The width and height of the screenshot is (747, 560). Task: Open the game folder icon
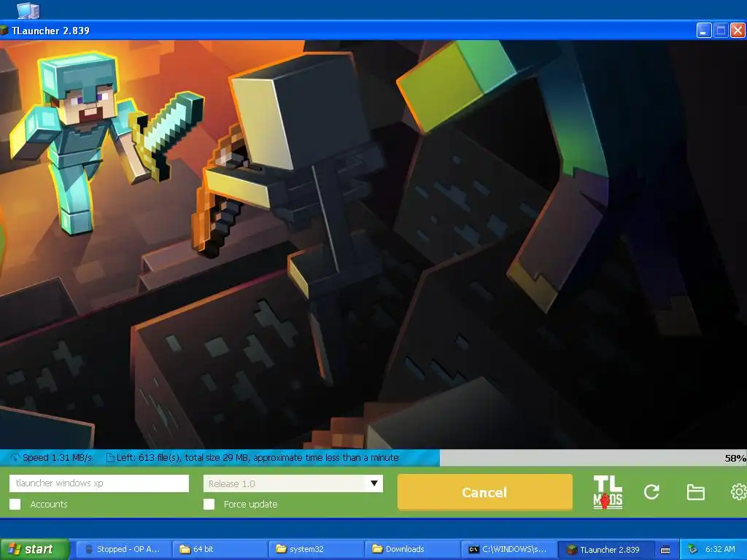pyautogui.click(x=695, y=492)
